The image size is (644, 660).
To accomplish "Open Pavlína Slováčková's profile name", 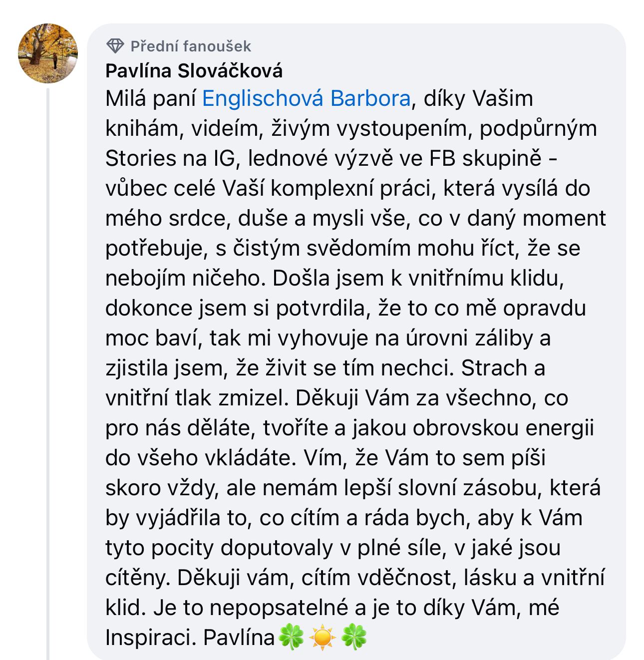I will click(x=194, y=71).
